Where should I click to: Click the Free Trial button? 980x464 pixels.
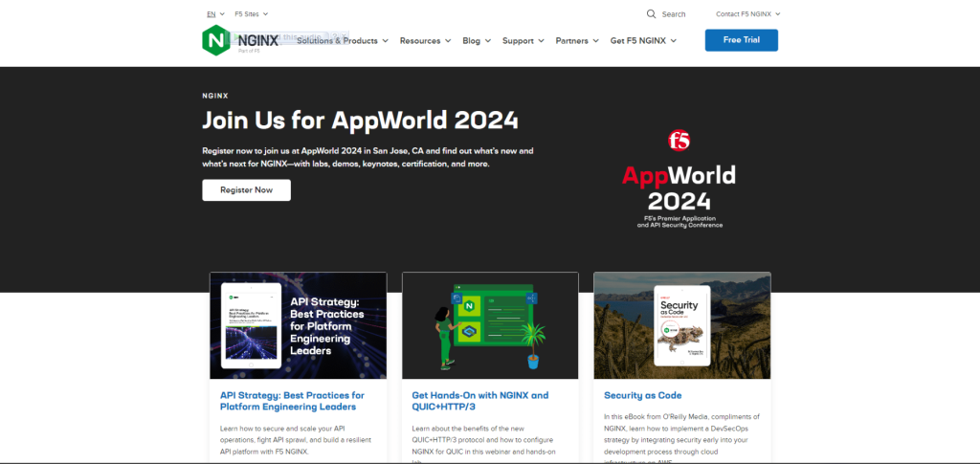click(x=742, y=40)
